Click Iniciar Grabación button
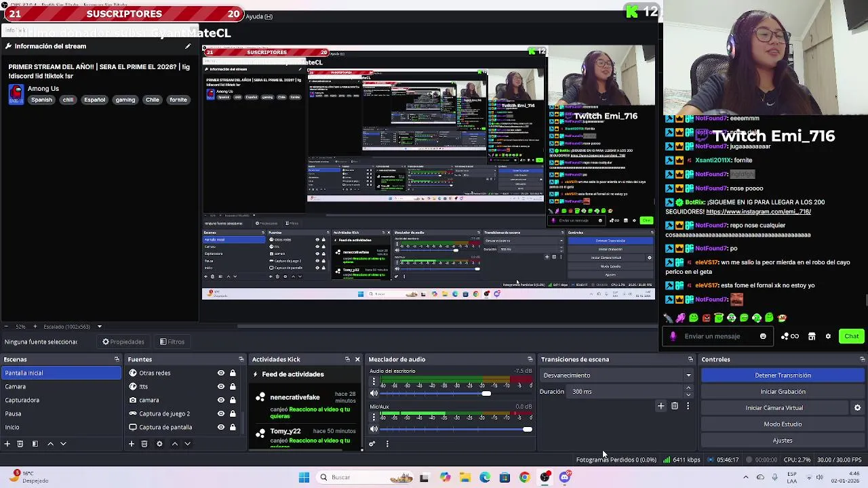The width and height of the screenshot is (868, 488). point(783,392)
